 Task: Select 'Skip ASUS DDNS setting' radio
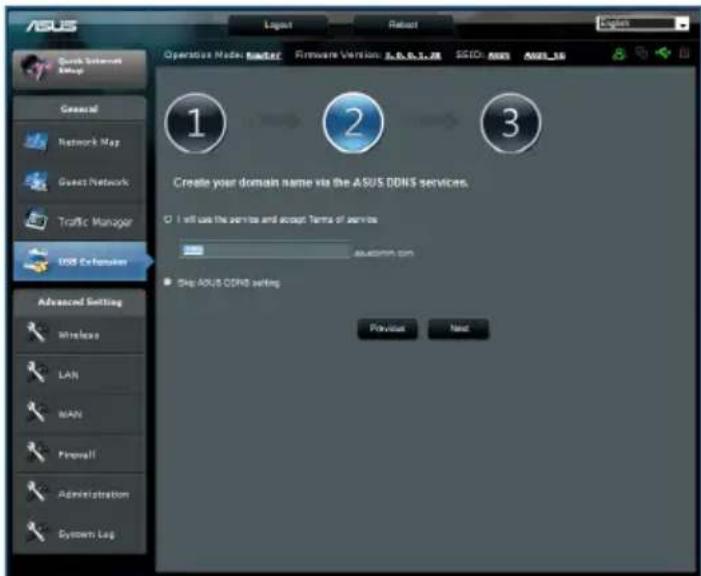pos(168,282)
